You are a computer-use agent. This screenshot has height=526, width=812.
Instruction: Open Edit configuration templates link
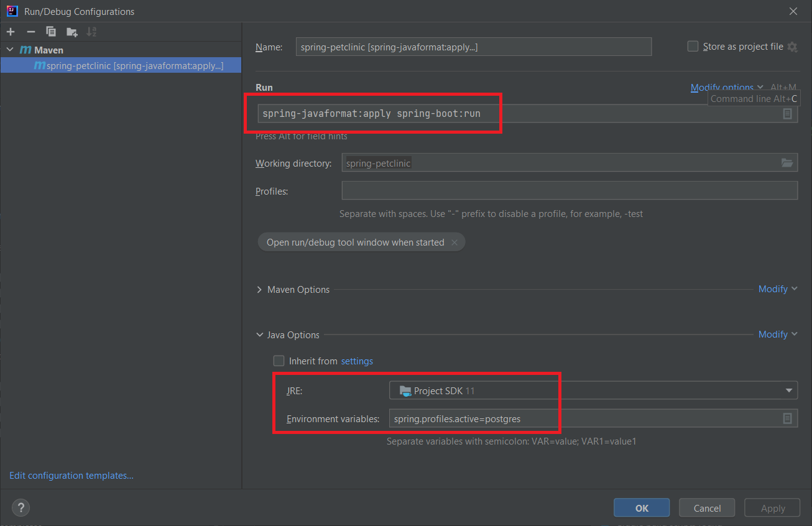[72, 476]
